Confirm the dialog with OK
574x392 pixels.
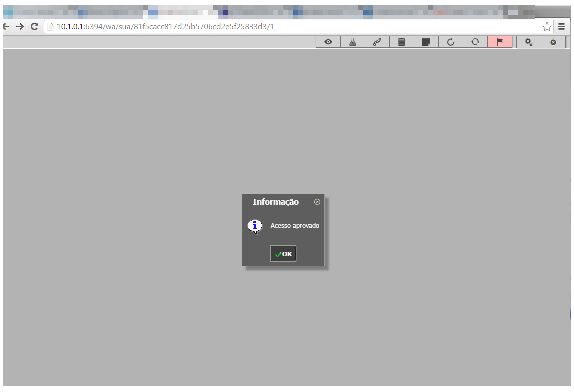283,254
